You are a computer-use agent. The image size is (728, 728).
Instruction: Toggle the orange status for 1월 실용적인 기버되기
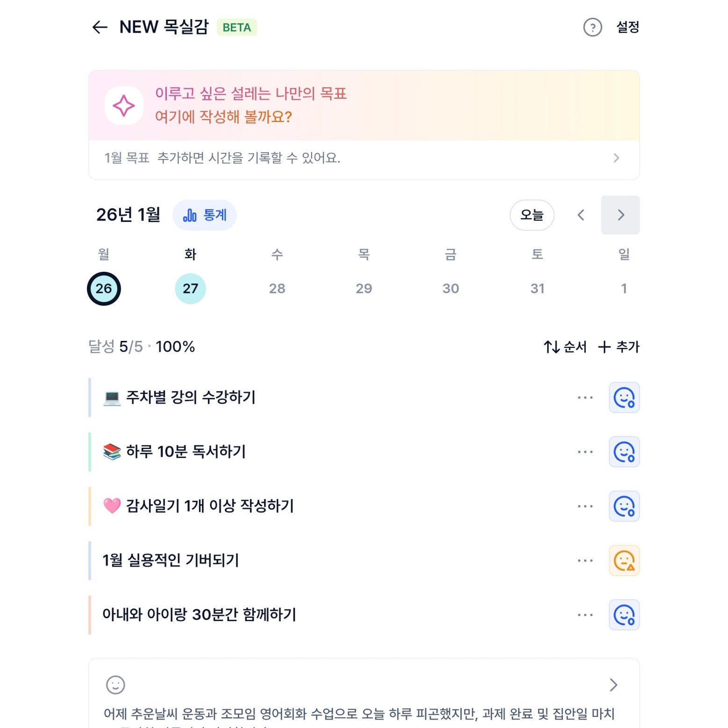pyautogui.click(x=624, y=560)
